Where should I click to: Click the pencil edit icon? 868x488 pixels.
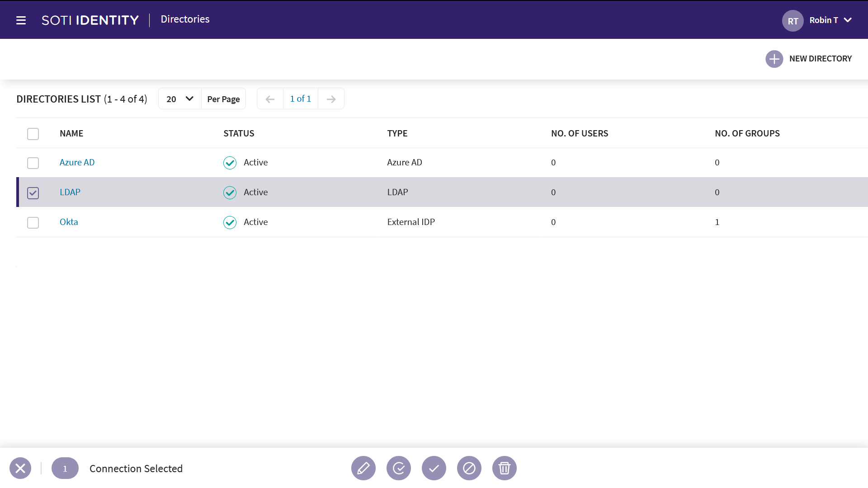pyautogui.click(x=363, y=468)
